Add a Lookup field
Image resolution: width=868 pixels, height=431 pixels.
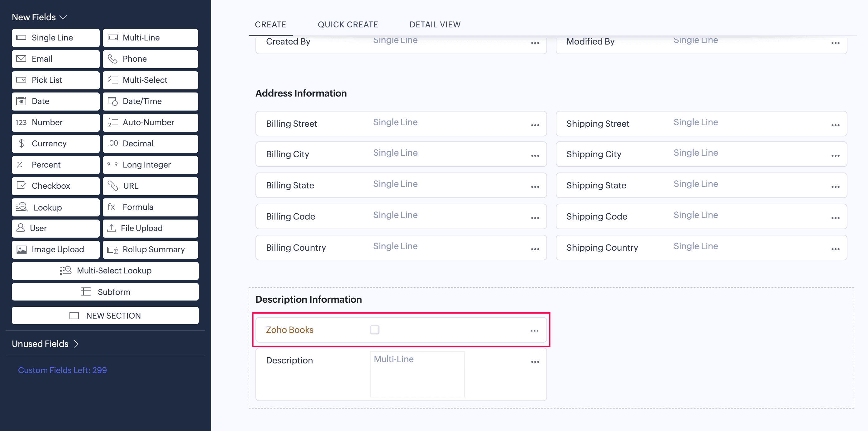pyautogui.click(x=55, y=207)
